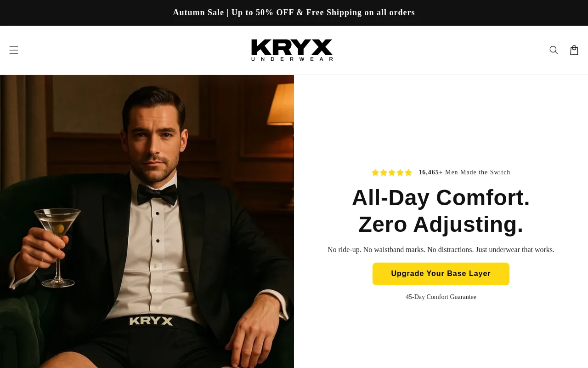Open the hamburger navigation menu
This screenshot has width=588, height=368.
(x=14, y=50)
